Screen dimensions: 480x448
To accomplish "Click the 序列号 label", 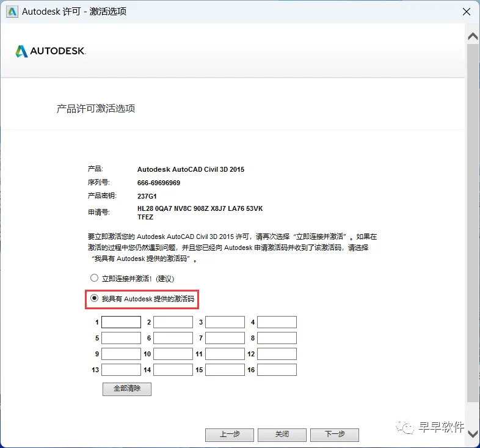I will [x=98, y=182].
